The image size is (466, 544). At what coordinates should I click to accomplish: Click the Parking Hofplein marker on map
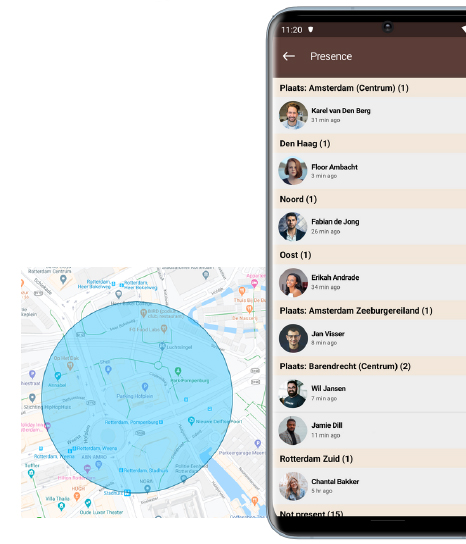tap(145, 386)
